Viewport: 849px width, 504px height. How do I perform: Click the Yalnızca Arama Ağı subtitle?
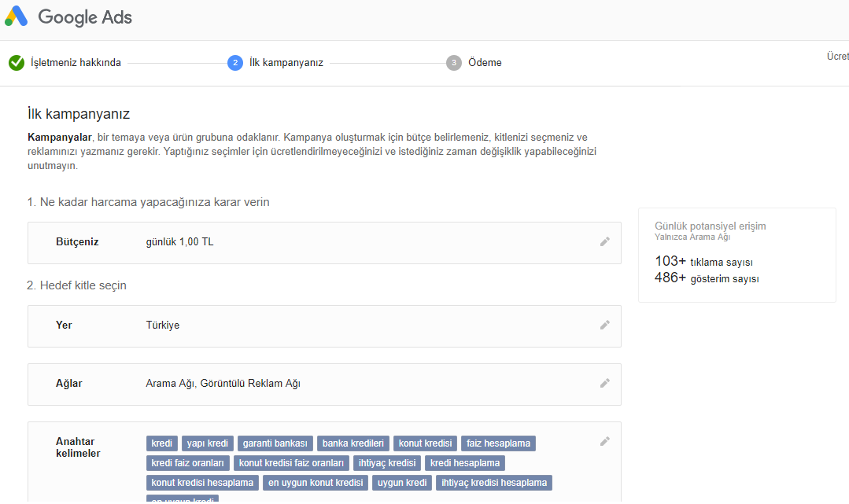(692, 237)
